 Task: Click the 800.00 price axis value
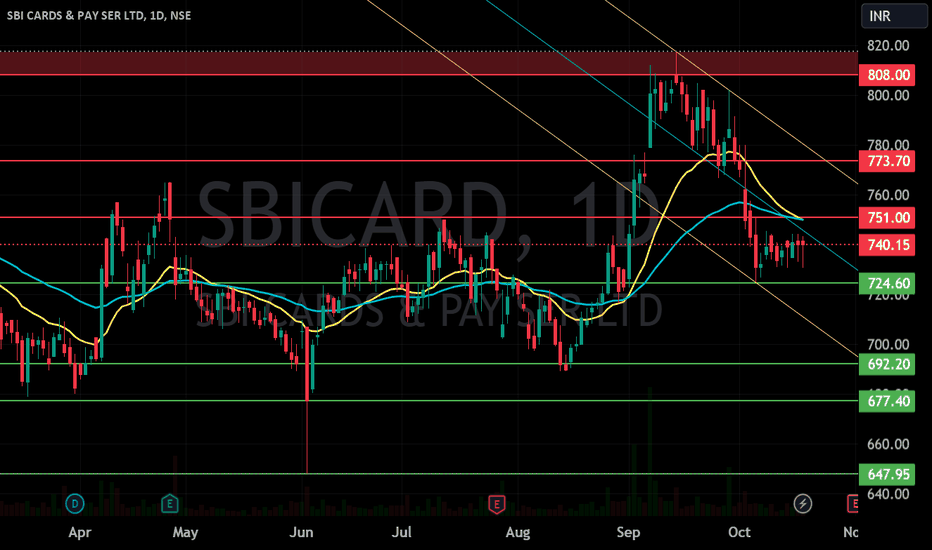(888, 96)
